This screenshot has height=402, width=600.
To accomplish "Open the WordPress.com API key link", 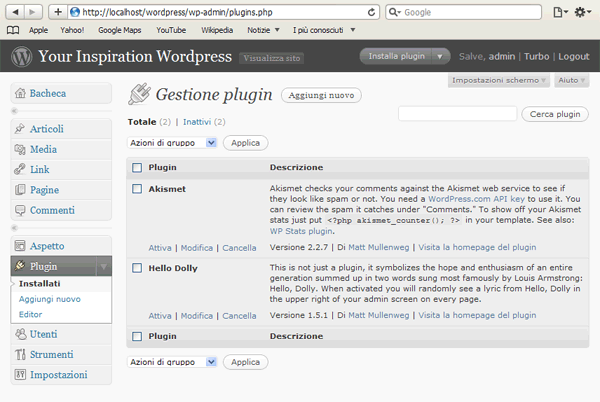I will point(476,199).
